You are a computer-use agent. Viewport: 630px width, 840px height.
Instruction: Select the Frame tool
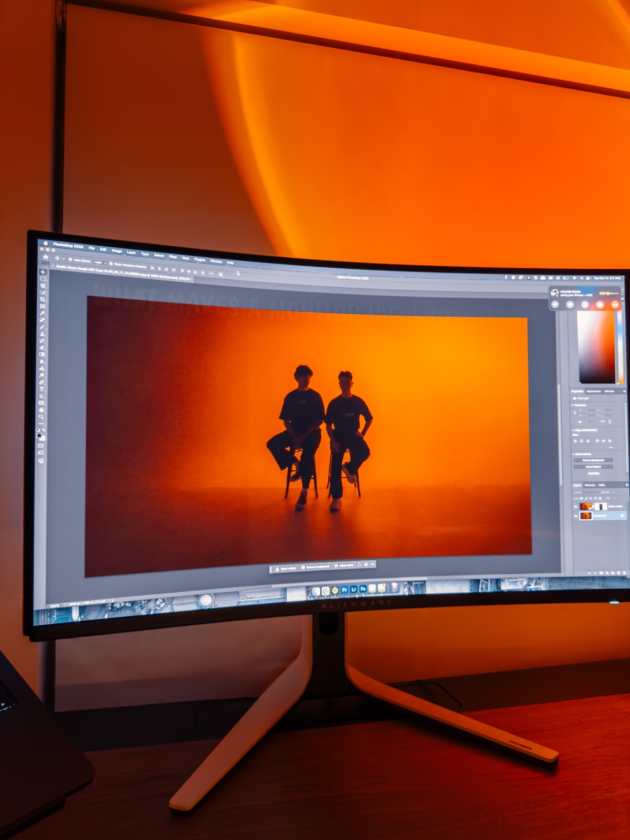click(42, 306)
